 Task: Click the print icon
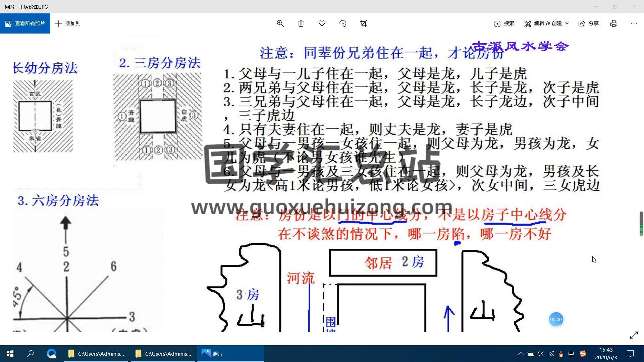tap(614, 23)
